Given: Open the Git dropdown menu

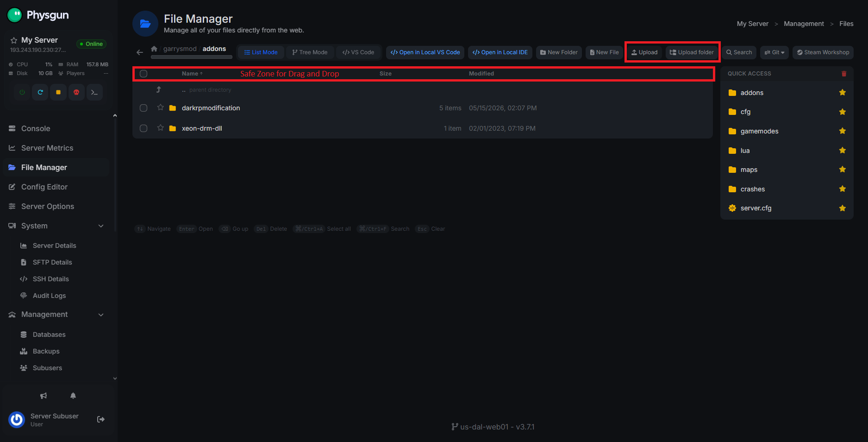Looking at the screenshot, I should tap(774, 52).
